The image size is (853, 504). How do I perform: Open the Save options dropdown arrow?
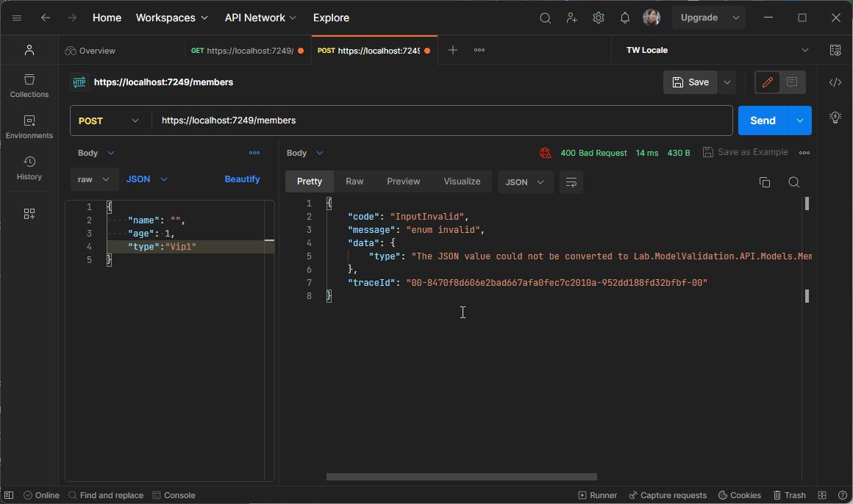(x=727, y=82)
